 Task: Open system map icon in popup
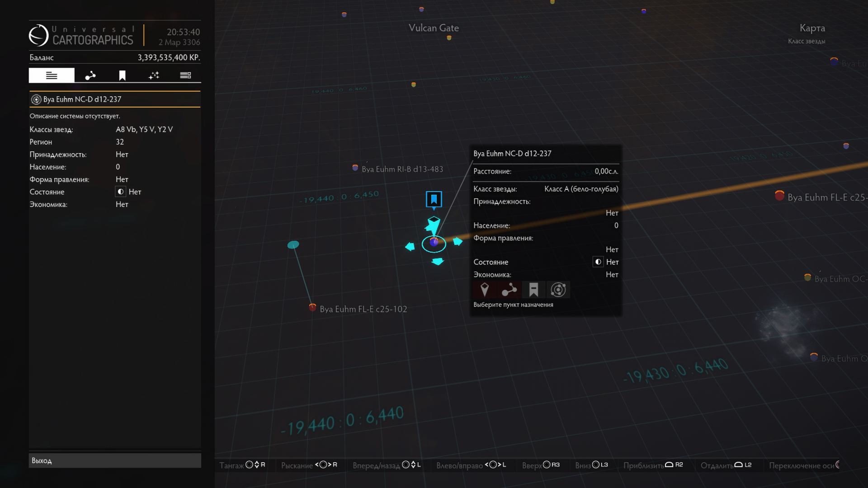click(x=558, y=290)
